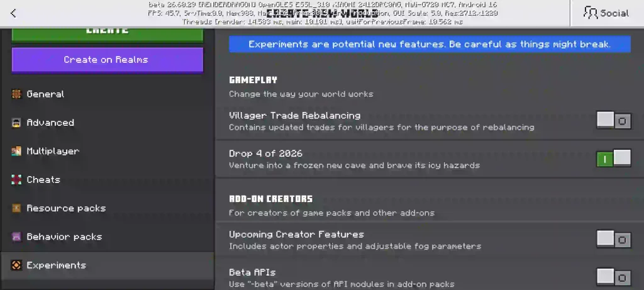Go to the Behavior packs tab

pyautogui.click(x=107, y=237)
